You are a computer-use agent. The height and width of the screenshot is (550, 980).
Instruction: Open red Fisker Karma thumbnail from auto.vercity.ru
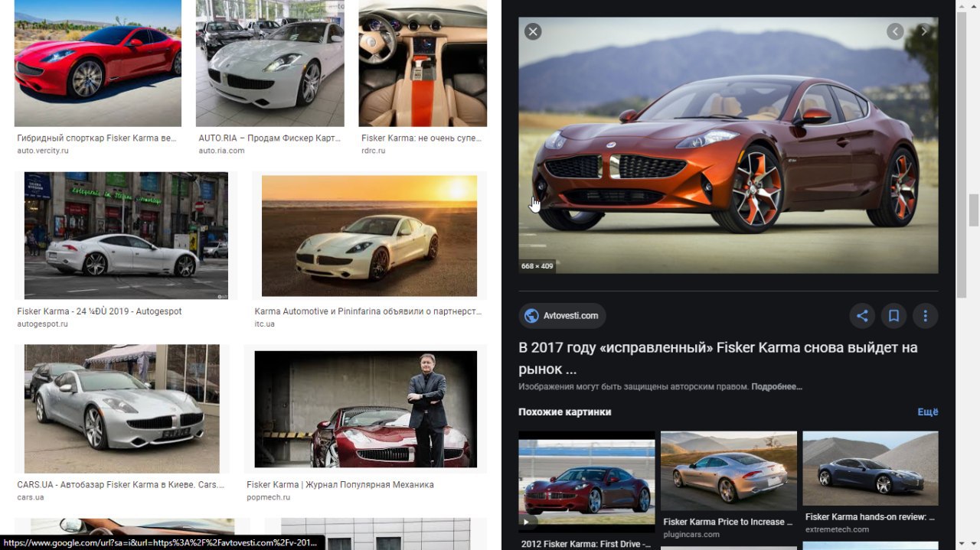click(x=98, y=63)
